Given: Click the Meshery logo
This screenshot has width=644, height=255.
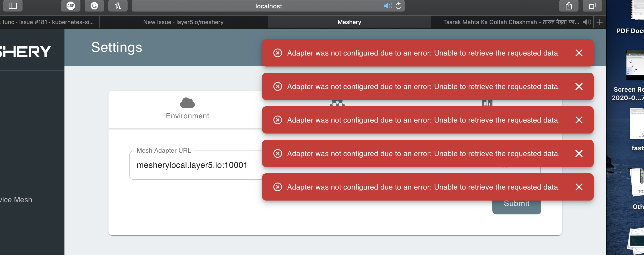Looking at the screenshot, I should click(x=25, y=52).
